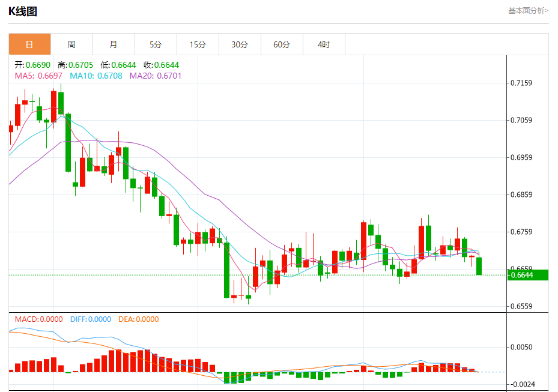Click the MACD:0.0000 indicator label
Image resolution: width=558 pixels, height=392 pixels.
coord(39,319)
